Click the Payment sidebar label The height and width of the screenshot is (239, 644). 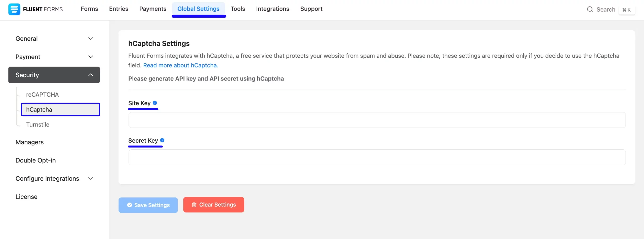point(28,57)
